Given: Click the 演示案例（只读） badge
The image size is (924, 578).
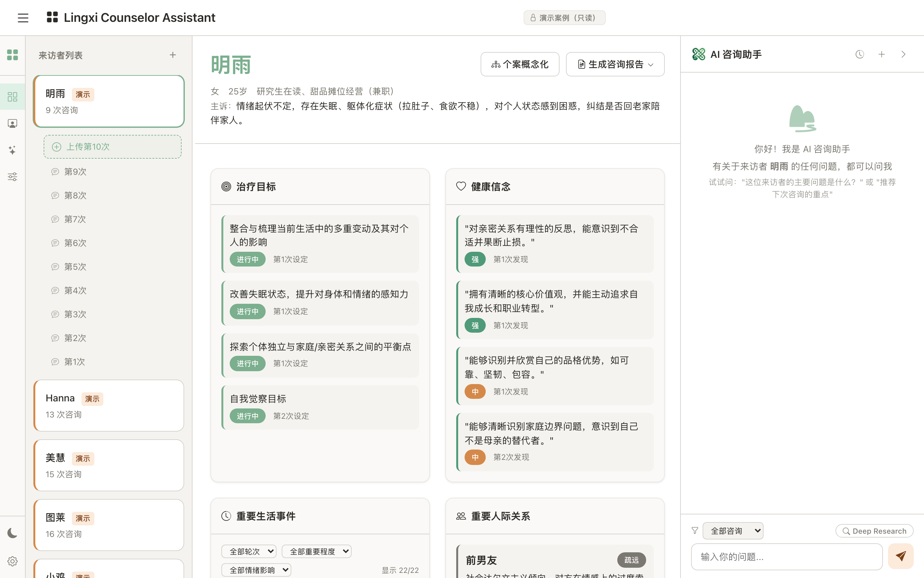Looking at the screenshot, I should pyautogui.click(x=564, y=18).
